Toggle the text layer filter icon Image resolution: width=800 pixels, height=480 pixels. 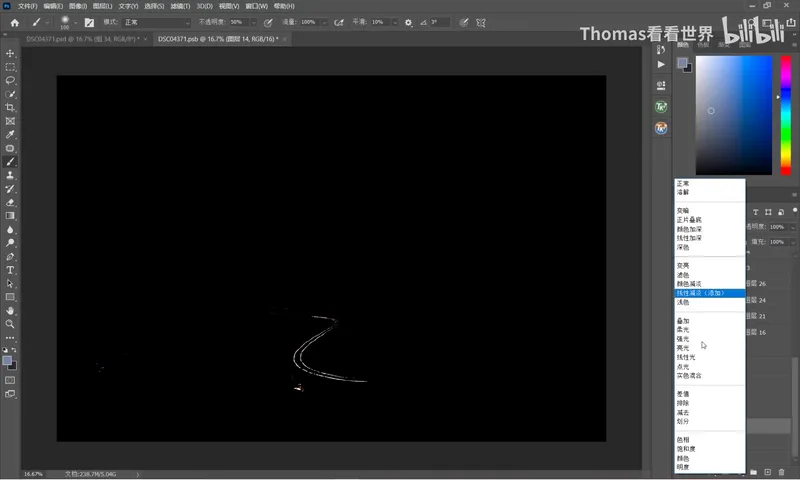click(756, 212)
